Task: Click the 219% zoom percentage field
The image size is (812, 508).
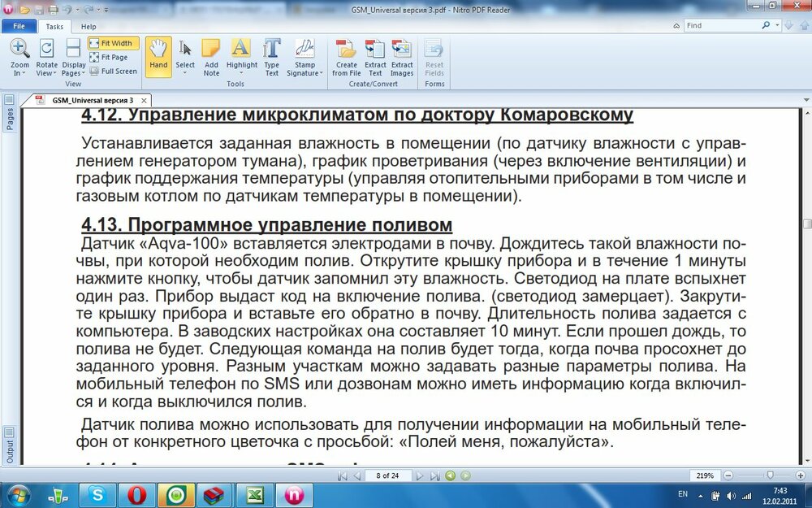Action: [x=706, y=475]
